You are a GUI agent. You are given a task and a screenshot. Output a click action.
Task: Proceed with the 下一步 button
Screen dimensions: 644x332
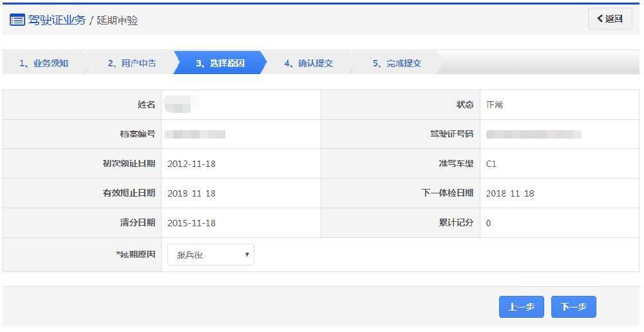coord(573,307)
